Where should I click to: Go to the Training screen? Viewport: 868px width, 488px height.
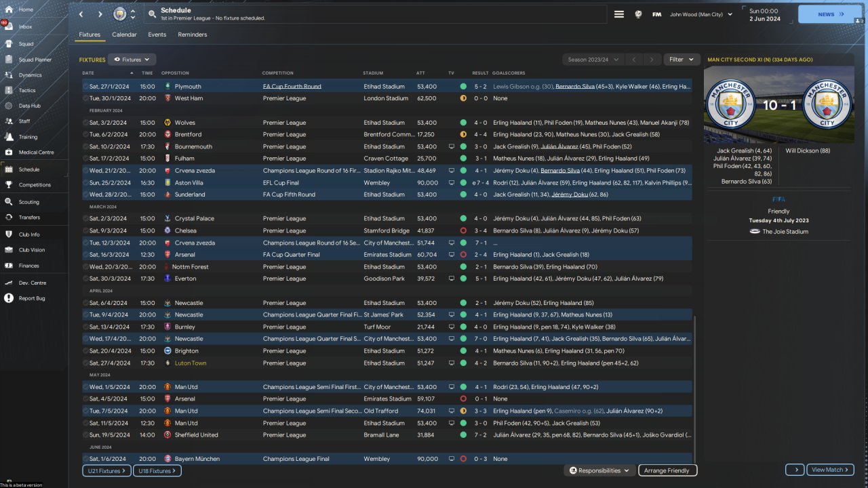coord(28,137)
